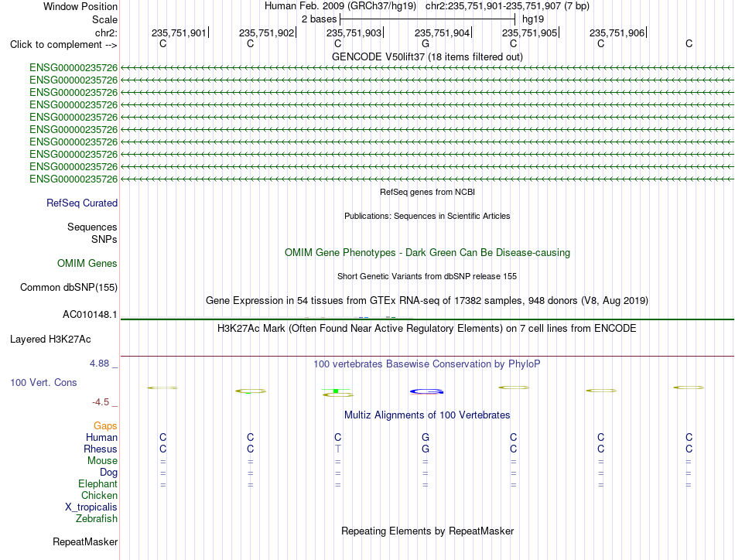Click the '4.88' upper PhyloP scale value

pos(99,364)
